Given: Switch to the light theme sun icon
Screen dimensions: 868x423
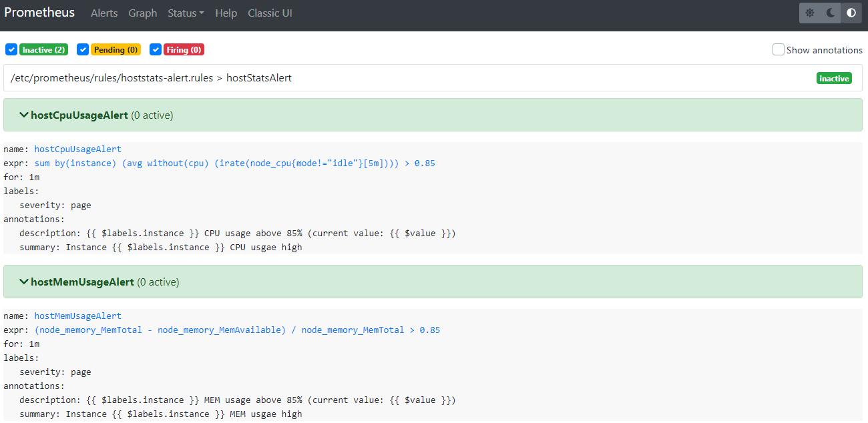Looking at the screenshot, I should point(810,13).
